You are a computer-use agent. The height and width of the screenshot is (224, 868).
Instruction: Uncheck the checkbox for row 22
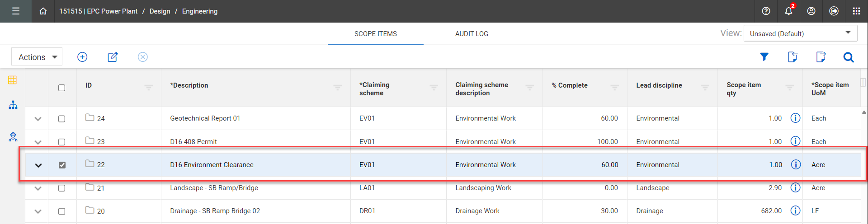62,165
